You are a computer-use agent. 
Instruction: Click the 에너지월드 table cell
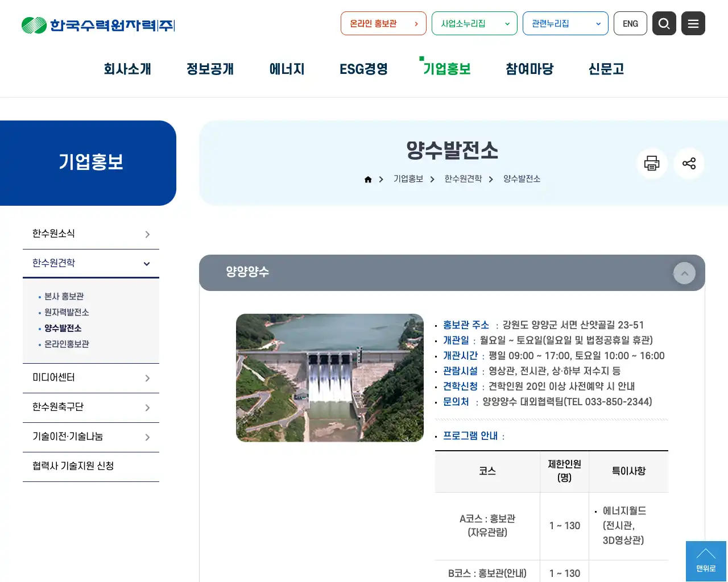(x=628, y=526)
